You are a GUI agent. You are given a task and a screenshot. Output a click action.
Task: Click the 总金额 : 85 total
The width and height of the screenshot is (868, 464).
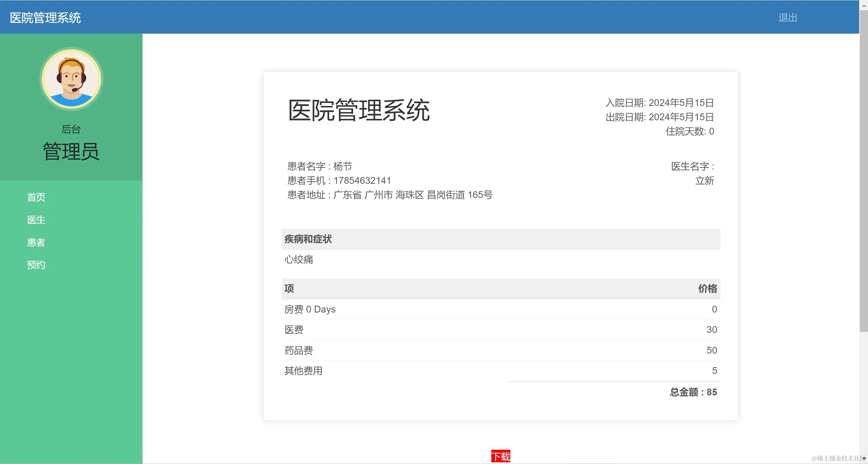[x=693, y=392]
